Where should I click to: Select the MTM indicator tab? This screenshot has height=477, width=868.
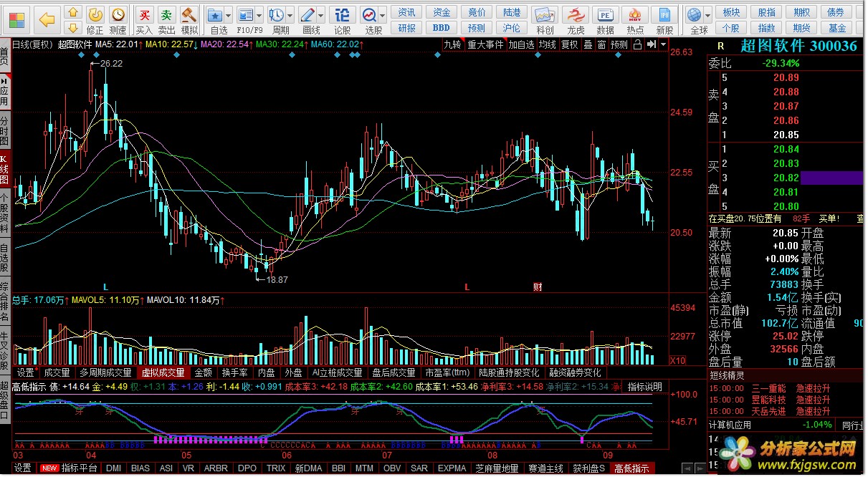point(364,468)
